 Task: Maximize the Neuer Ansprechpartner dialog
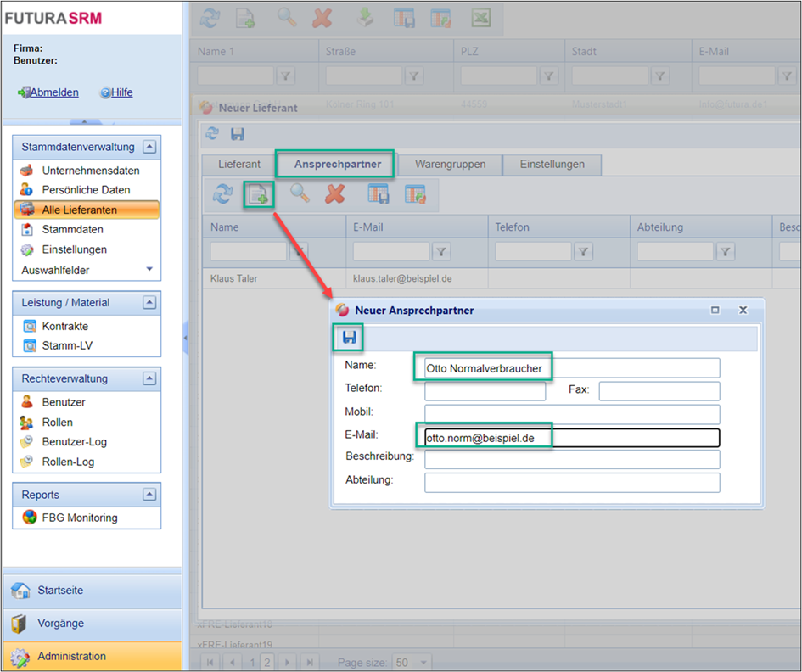click(x=715, y=311)
